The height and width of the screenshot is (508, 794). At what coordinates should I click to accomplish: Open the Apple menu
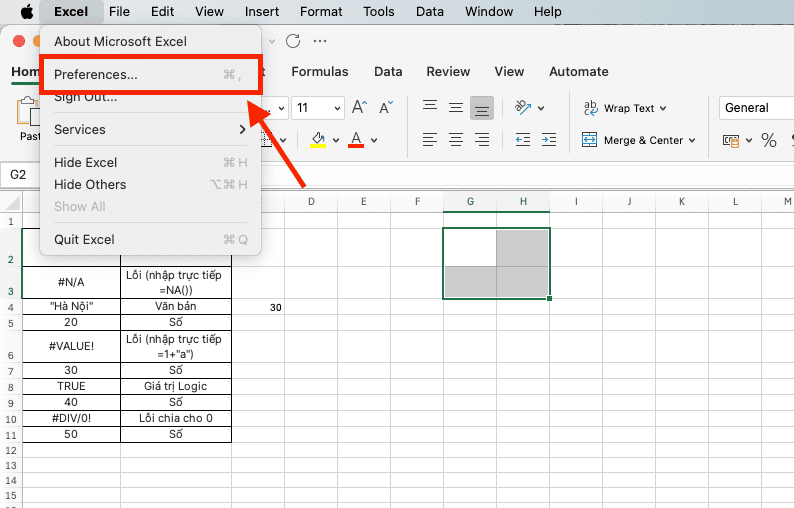pyautogui.click(x=27, y=11)
